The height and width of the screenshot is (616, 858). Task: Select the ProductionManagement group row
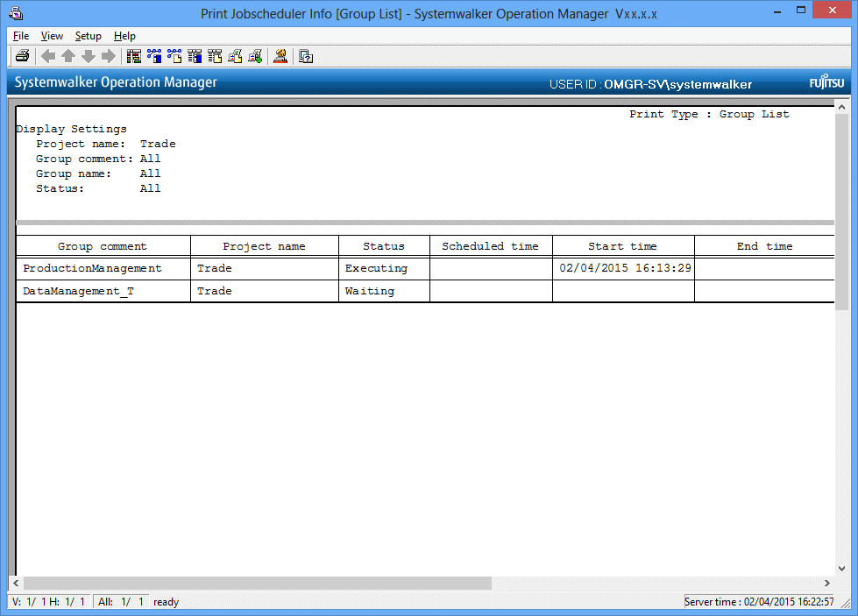pyautogui.click(x=92, y=268)
